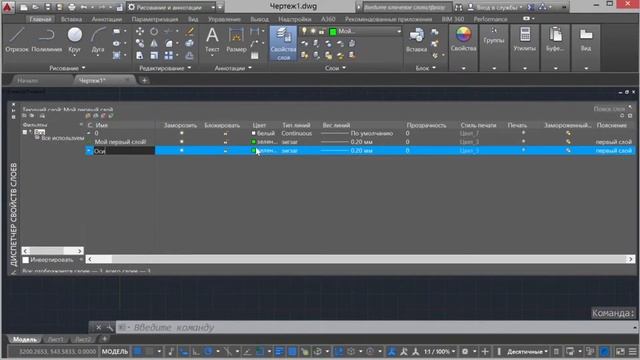Tick the Инвертировать checkbox
Image resolution: width=640 pixels, height=360 pixels.
[26, 260]
